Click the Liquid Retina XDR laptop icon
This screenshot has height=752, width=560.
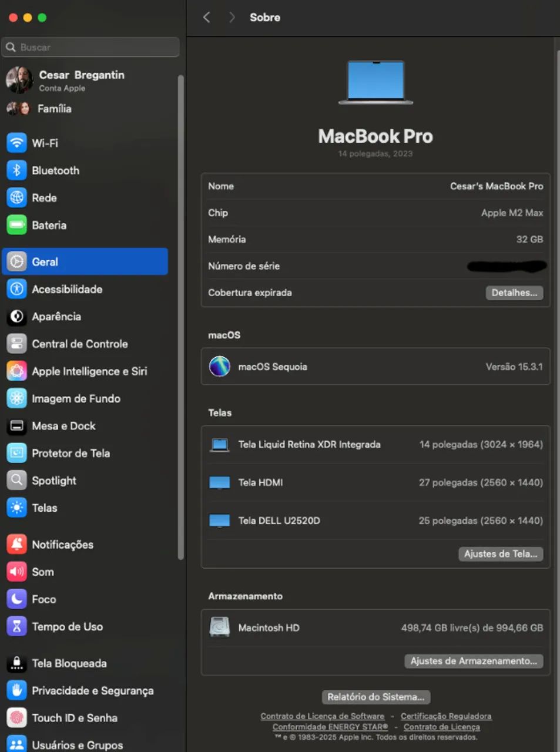coord(220,445)
